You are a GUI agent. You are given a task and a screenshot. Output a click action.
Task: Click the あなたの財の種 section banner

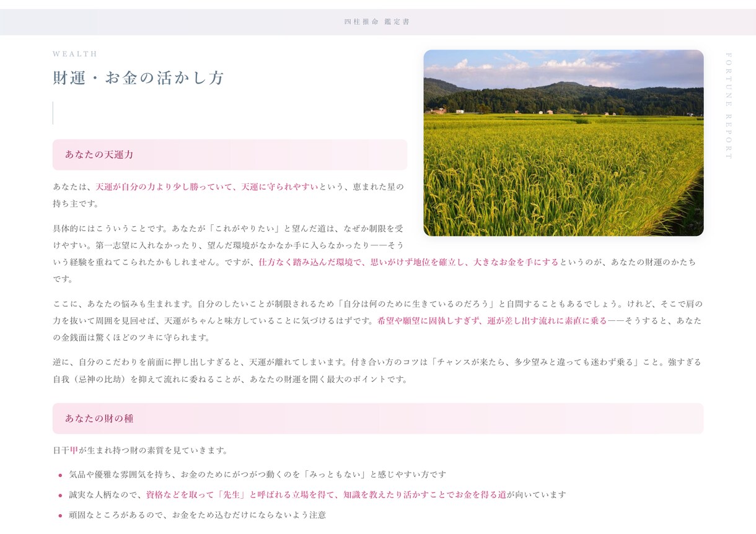click(378, 419)
